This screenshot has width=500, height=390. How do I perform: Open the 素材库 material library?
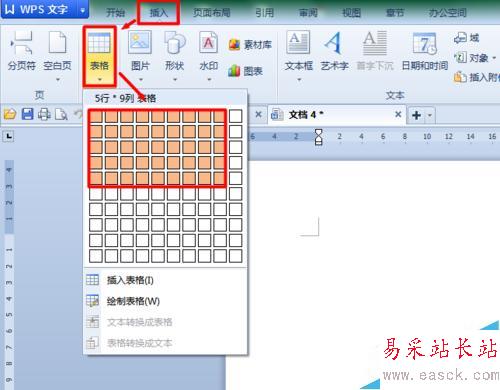click(250, 44)
